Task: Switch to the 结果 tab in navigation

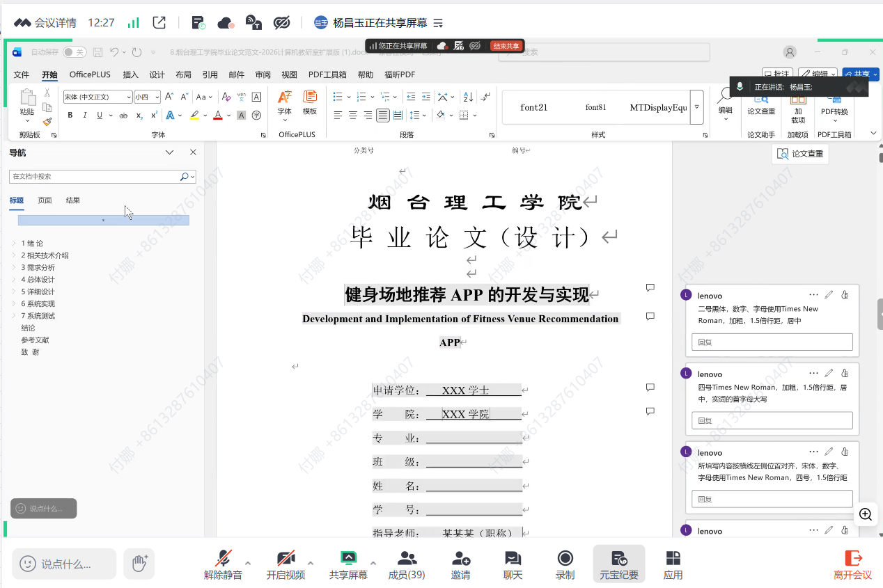Action: pos(73,200)
